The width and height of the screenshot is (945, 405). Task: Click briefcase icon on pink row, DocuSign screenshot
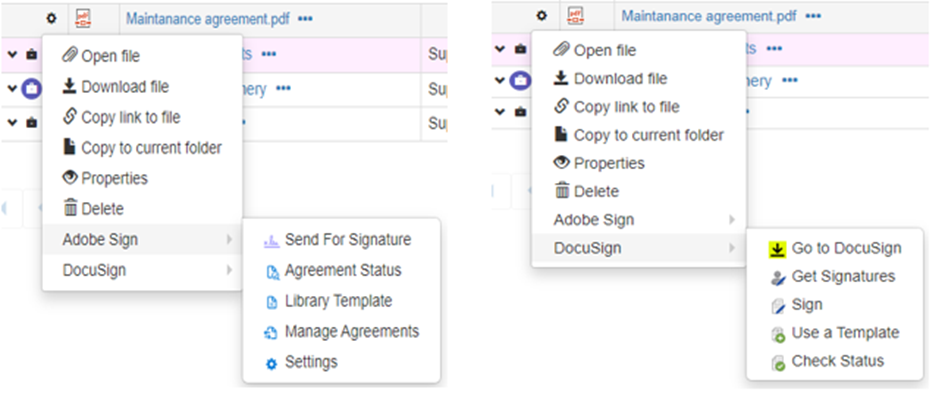tap(520, 49)
